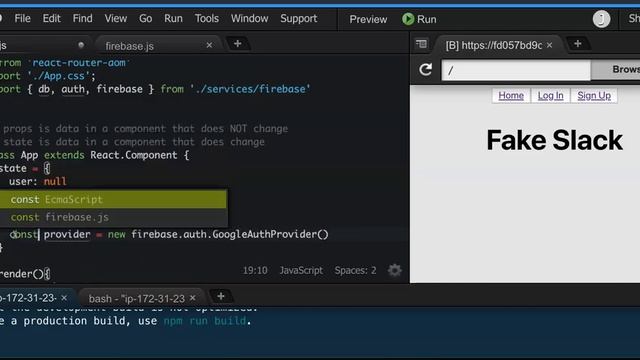The height and width of the screenshot is (360, 640).
Task: Open the Window menu
Action: point(249,19)
